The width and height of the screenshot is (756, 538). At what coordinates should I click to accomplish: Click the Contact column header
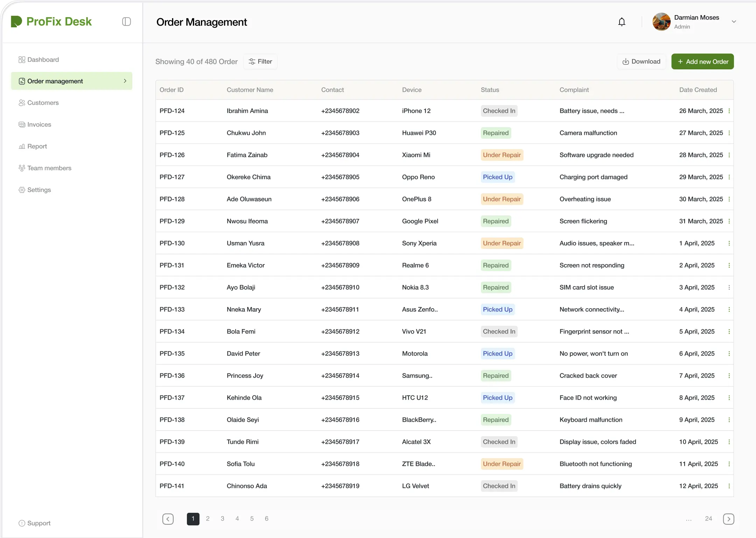332,90
